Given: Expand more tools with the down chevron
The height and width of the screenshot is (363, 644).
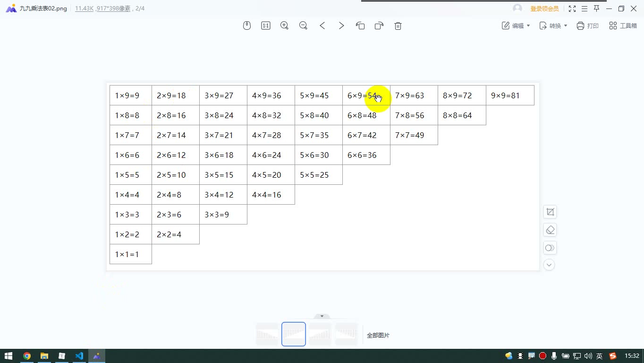Looking at the screenshot, I should [549, 265].
